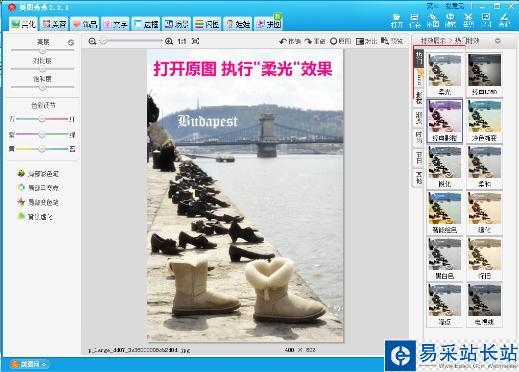Open the image size (尺寸) tool icon
The height and width of the screenshot is (372, 519).
pos(486,21)
